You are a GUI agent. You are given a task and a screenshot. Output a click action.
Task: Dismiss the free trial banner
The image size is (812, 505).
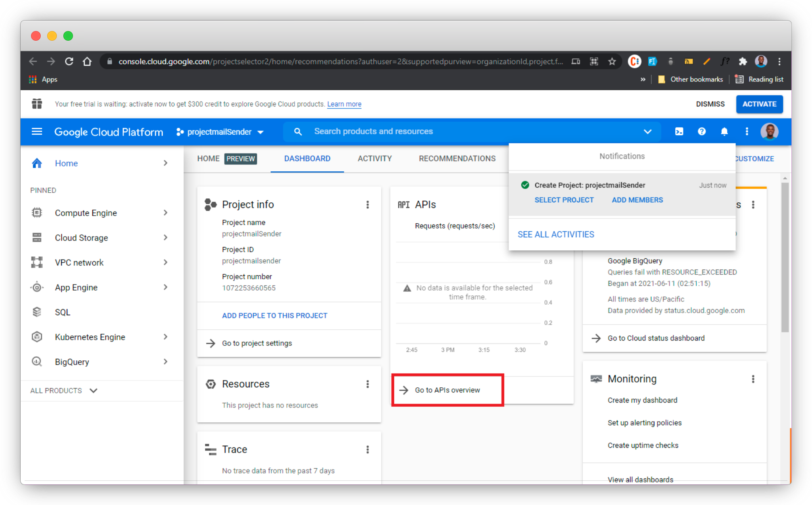pos(710,104)
